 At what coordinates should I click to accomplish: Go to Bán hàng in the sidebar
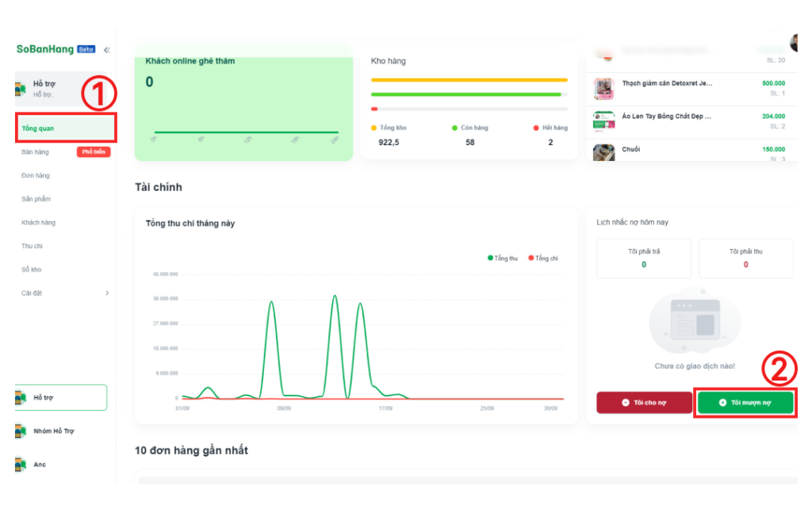coord(36,152)
